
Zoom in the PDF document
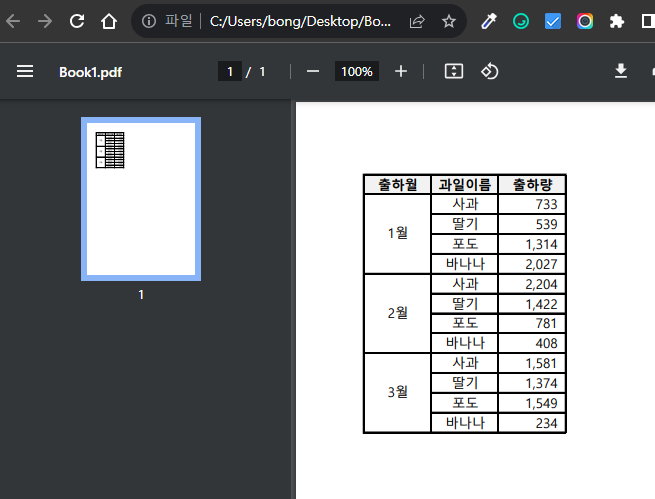(401, 71)
